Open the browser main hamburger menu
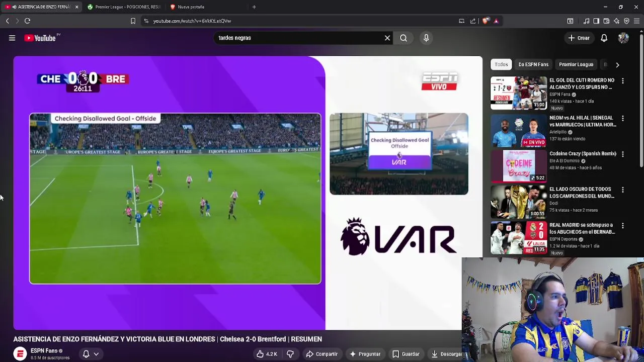The image size is (644, 362). click(636, 21)
